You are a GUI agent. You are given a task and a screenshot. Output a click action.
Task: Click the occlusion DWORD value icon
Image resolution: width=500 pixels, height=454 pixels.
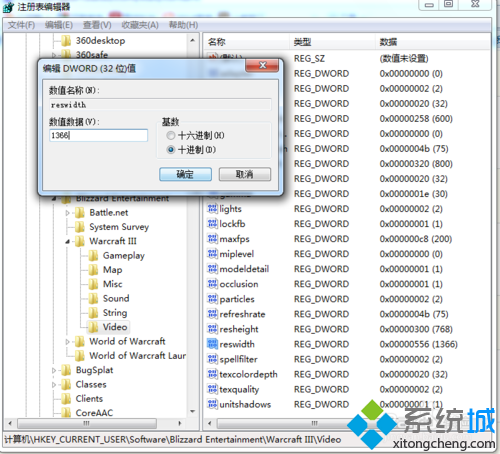[x=212, y=284]
